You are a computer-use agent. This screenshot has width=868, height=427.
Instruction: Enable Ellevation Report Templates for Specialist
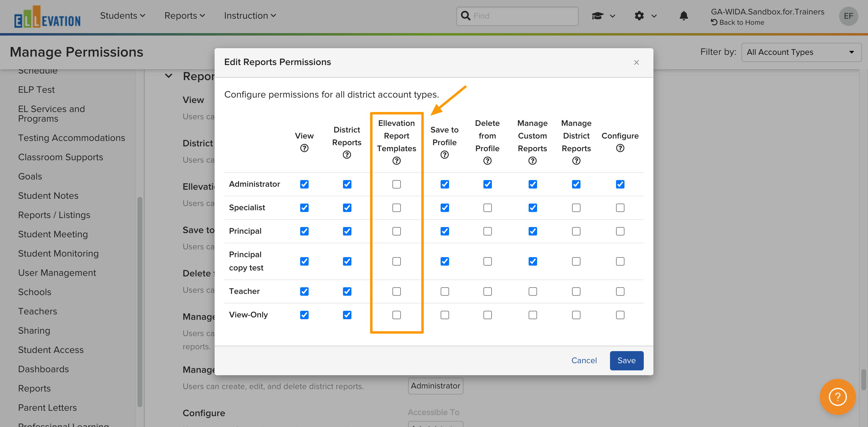pyautogui.click(x=396, y=208)
